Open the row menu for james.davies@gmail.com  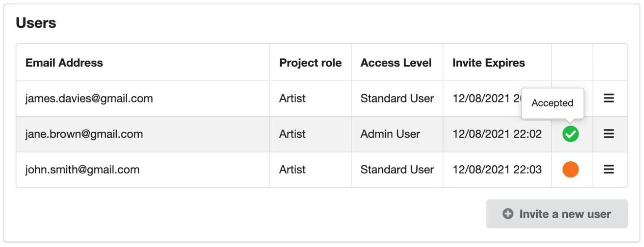[x=608, y=98]
